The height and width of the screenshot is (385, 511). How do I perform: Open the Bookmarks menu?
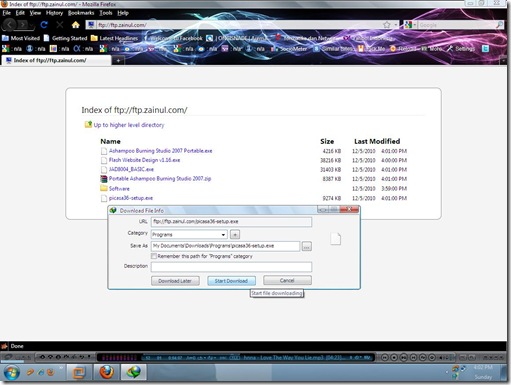(x=81, y=13)
